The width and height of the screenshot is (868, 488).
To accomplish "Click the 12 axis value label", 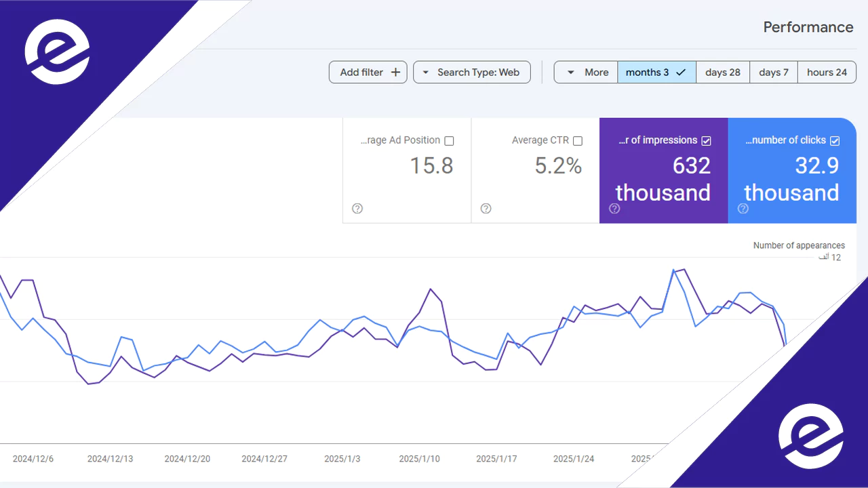I will point(829,258).
